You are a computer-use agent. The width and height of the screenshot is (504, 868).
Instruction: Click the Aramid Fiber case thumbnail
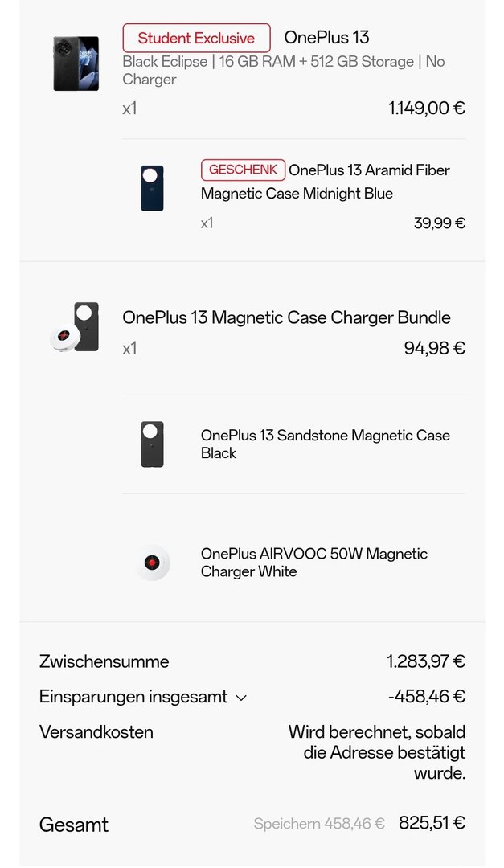click(152, 188)
